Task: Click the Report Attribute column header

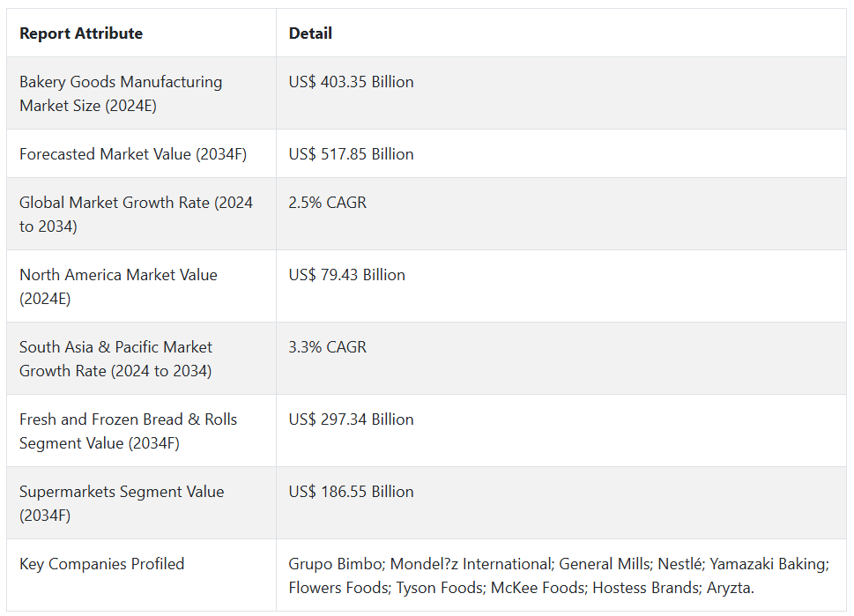Action: tap(81, 33)
